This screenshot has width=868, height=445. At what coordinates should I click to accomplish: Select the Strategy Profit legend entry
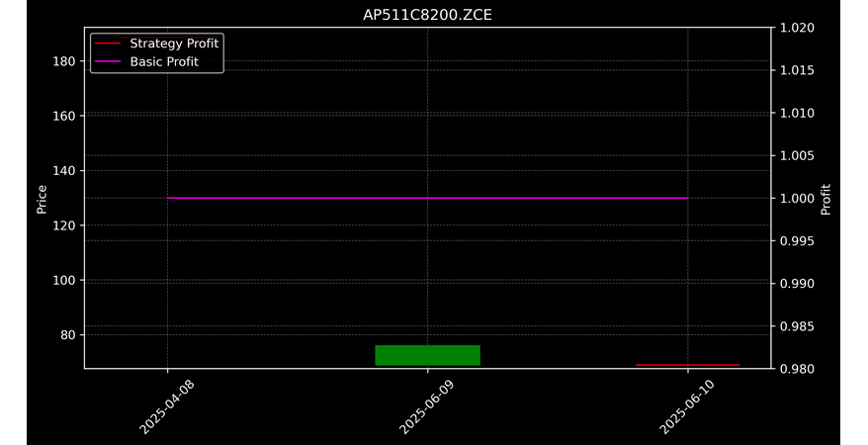coord(156,44)
